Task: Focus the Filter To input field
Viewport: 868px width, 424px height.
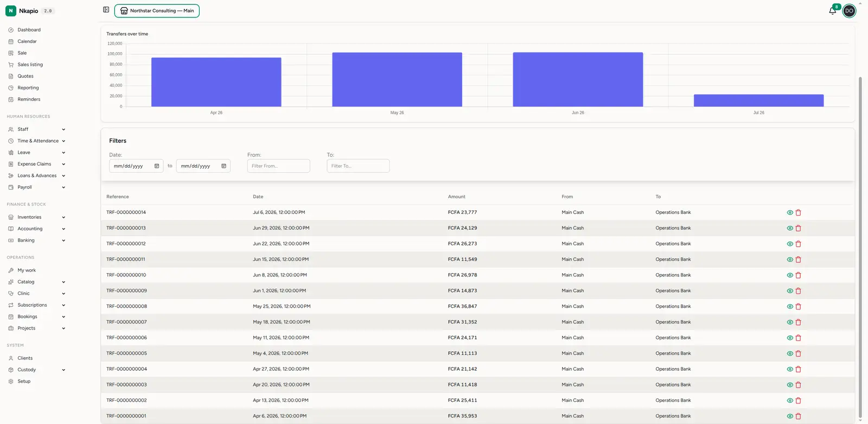Action: pyautogui.click(x=358, y=166)
